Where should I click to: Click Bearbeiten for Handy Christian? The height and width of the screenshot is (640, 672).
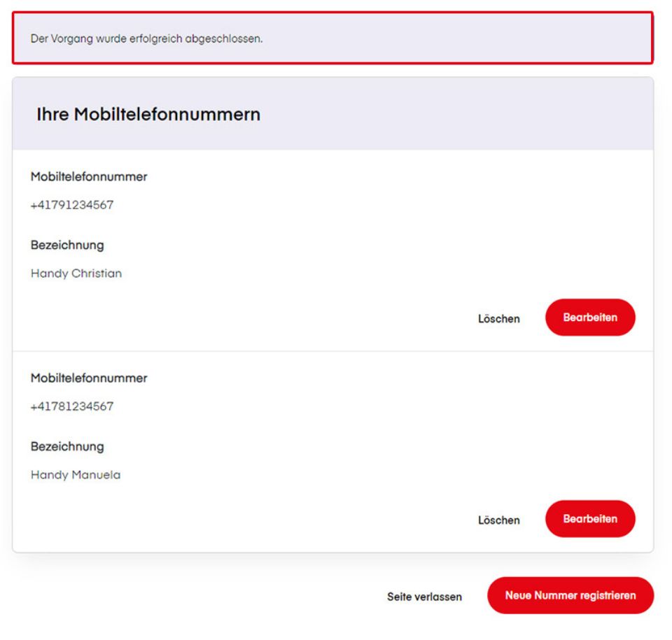click(x=589, y=318)
